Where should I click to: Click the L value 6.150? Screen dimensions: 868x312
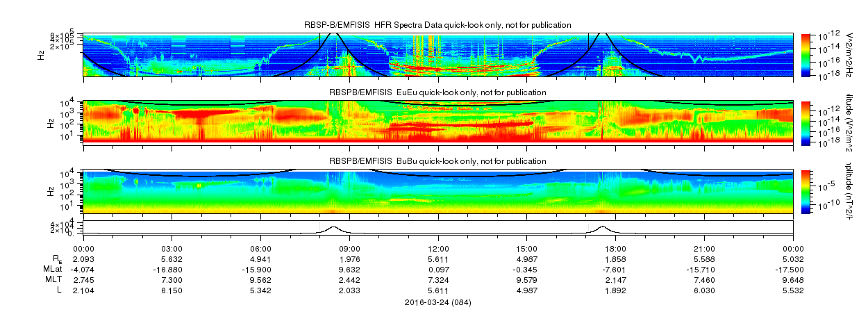pyautogui.click(x=172, y=289)
